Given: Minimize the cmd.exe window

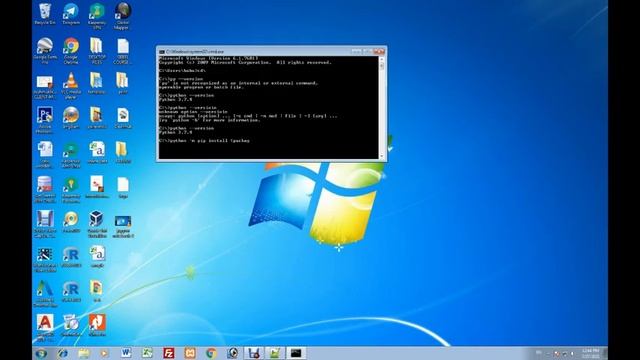Looking at the screenshot, I should click(x=356, y=51).
